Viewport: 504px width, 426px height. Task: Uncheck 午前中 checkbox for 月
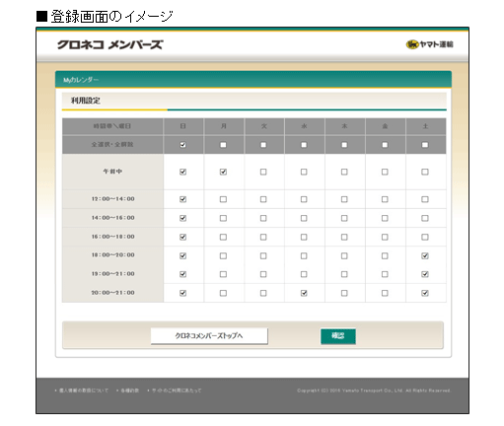[223, 172]
